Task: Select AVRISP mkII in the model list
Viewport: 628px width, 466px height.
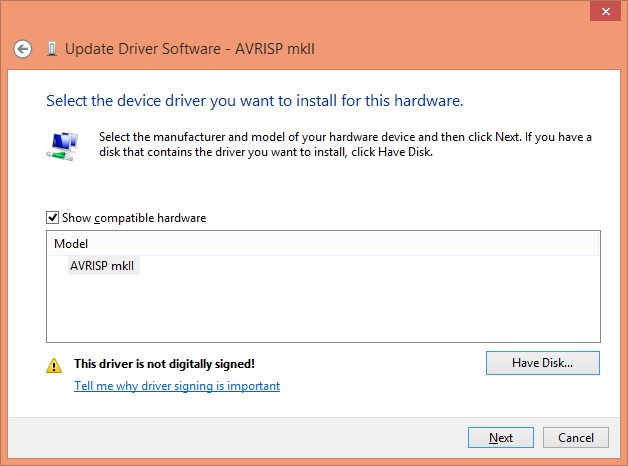Action: click(102, 266)
